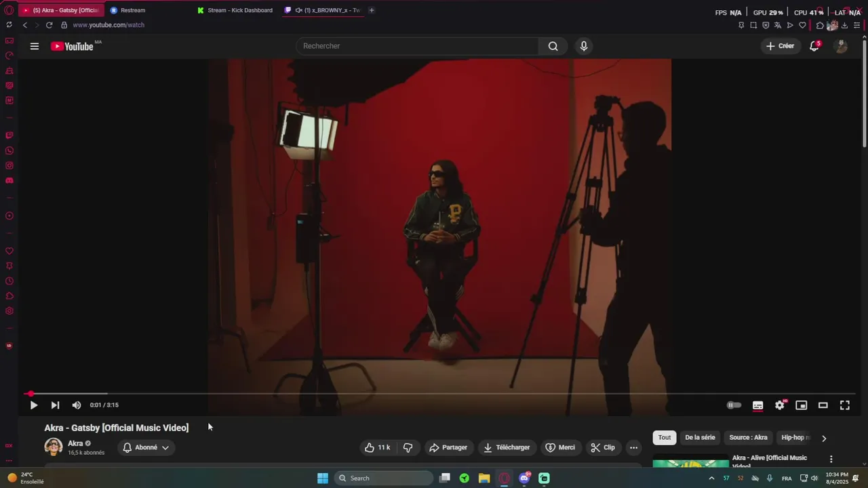Select the Tout filter chip
The height and width of the screenshot is (488, 868).
pos(665,438)
